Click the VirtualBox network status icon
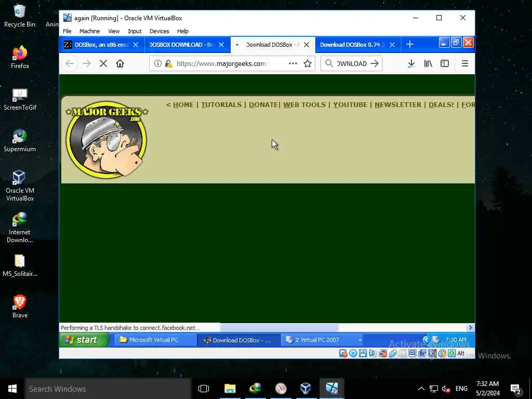Screen dimensions: 532x399 point(383,353)
